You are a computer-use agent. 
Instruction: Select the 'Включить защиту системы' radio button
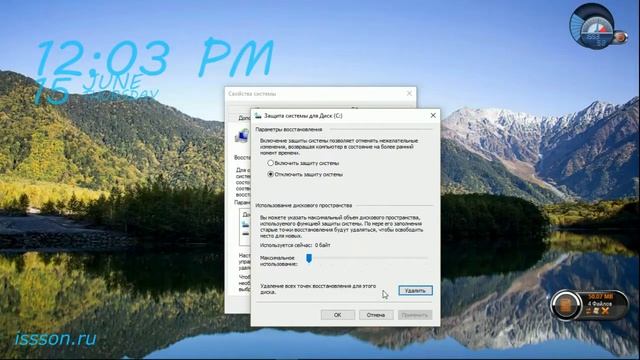(270, 163)
